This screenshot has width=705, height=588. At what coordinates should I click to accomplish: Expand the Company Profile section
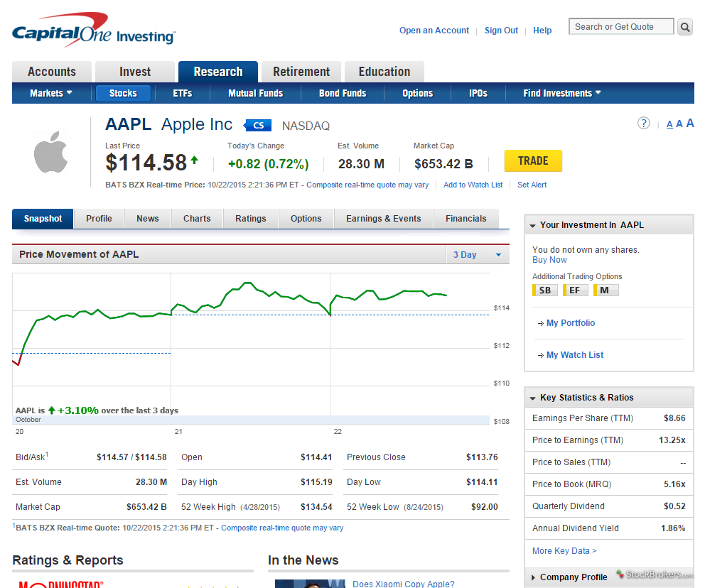pyautogui.click(x=533, y=577)
